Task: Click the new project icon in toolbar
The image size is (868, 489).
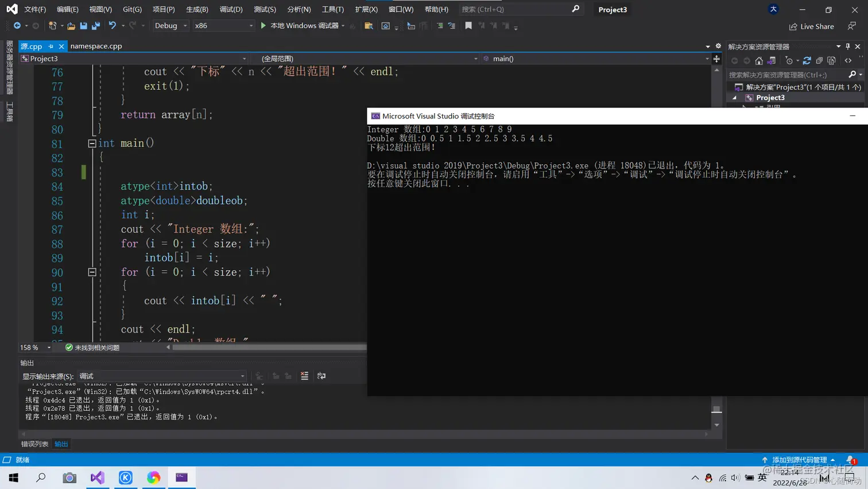Action: point(52,26)
